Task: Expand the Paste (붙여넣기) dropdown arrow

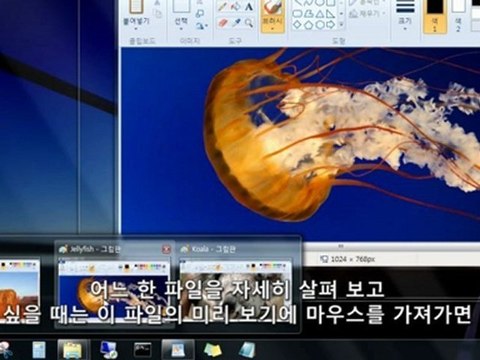Action: (x=136, y=29)
